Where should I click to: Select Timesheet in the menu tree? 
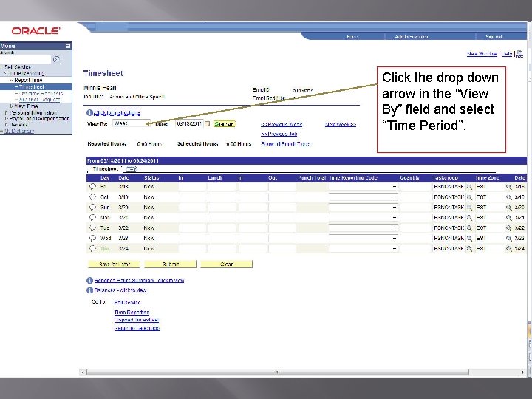point(32,87)
